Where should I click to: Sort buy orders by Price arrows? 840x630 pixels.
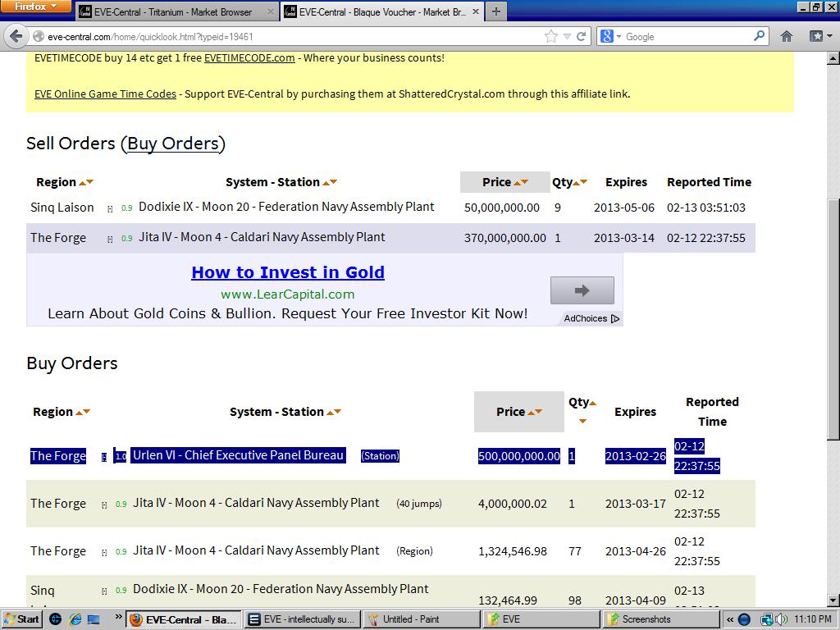pos(535,412)
